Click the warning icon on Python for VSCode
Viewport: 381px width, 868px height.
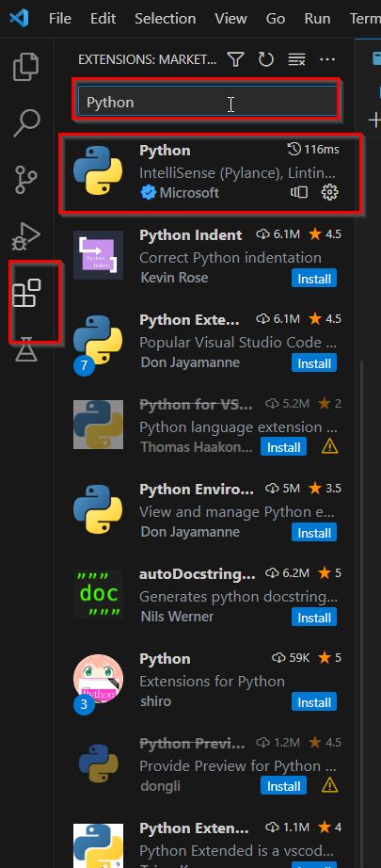click(x=329, y=446)
